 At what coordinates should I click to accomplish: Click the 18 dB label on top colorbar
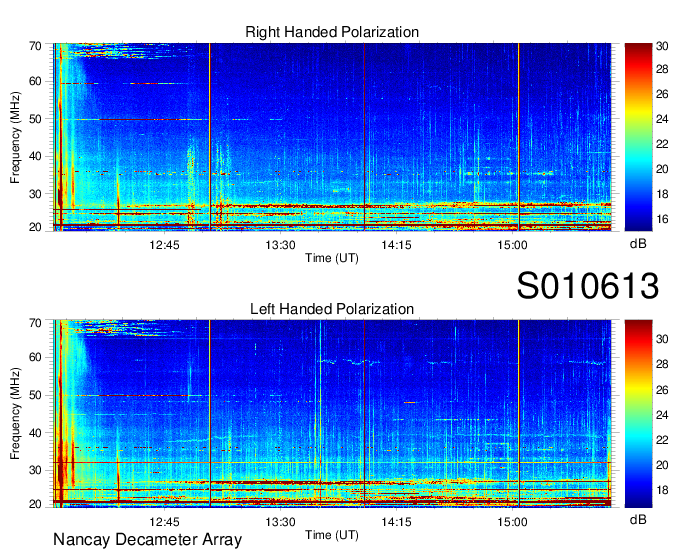coord(662,194)
